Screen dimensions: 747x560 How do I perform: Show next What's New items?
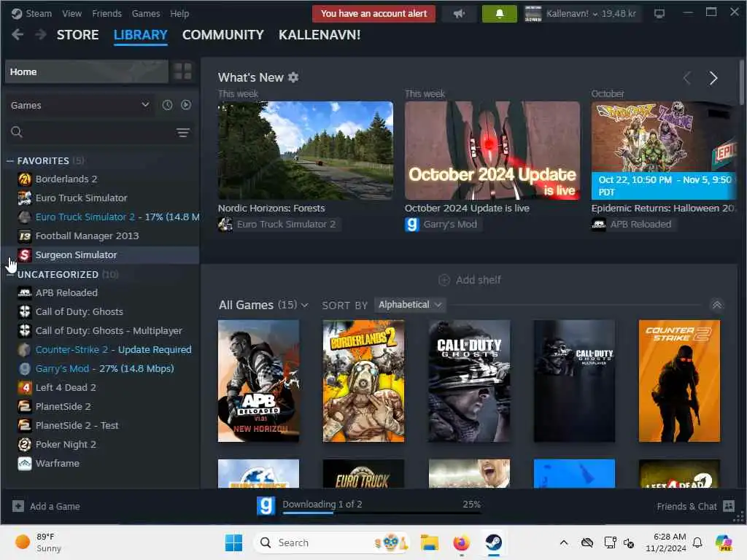(x=713, y=78)
